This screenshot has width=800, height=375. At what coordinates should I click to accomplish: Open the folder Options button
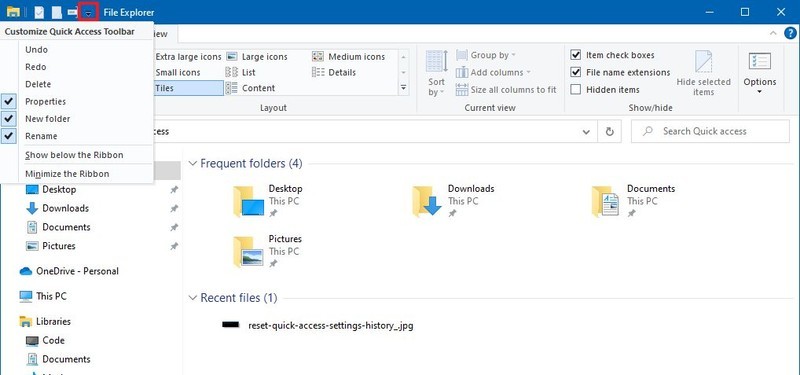pyautogui.click(x=760, y=73)
